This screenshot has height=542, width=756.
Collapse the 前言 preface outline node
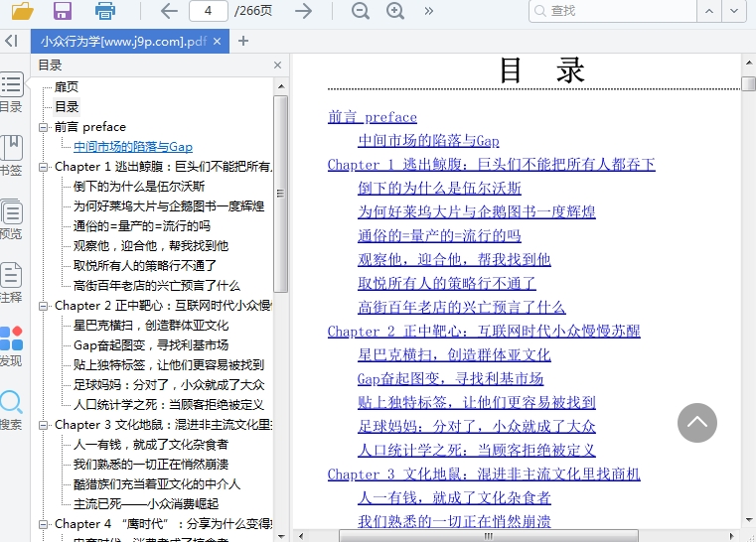(44, 127)
